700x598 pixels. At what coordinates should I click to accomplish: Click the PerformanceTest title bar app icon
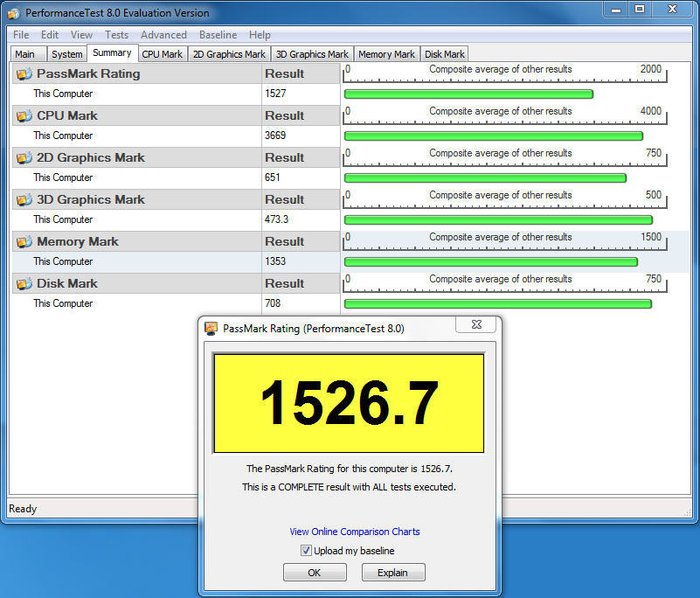(x=14, y=13)
